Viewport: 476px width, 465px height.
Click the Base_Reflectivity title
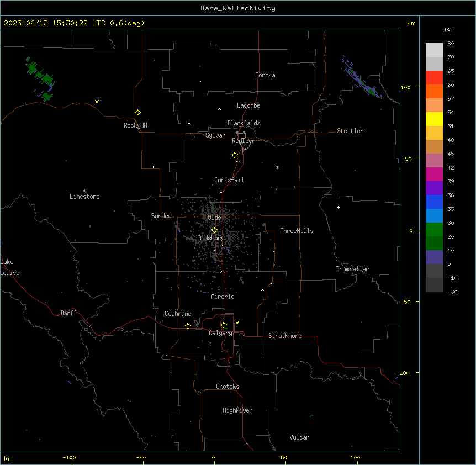(238, 8)
